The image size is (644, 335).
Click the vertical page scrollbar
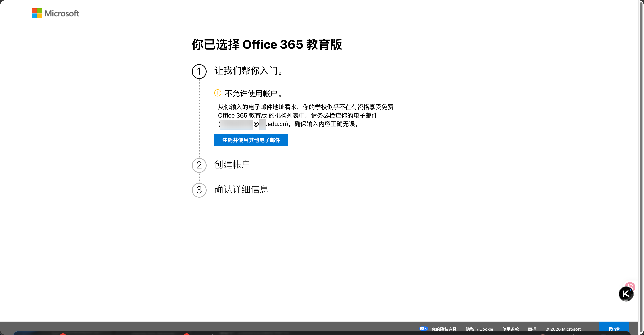641,167
